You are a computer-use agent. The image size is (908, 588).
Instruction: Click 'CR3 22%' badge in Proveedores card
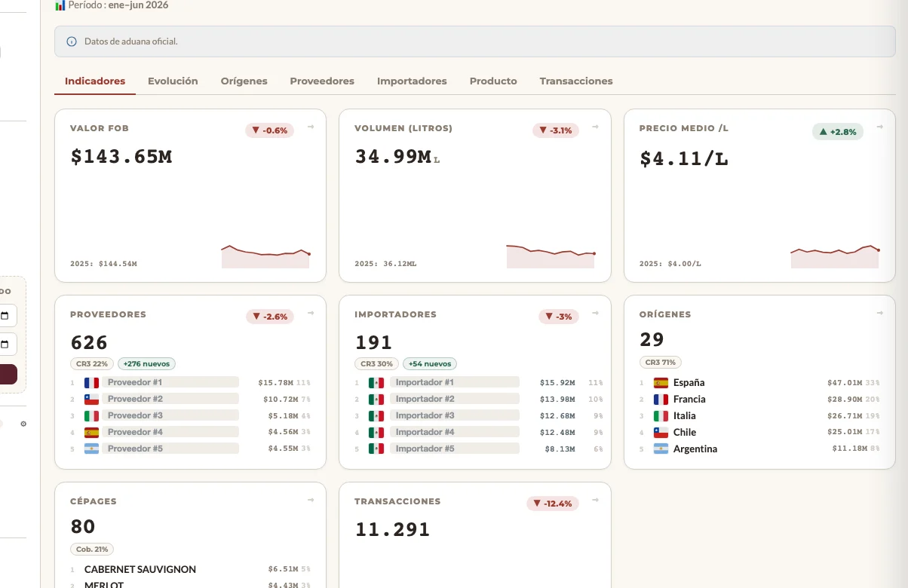click(92, 363)
